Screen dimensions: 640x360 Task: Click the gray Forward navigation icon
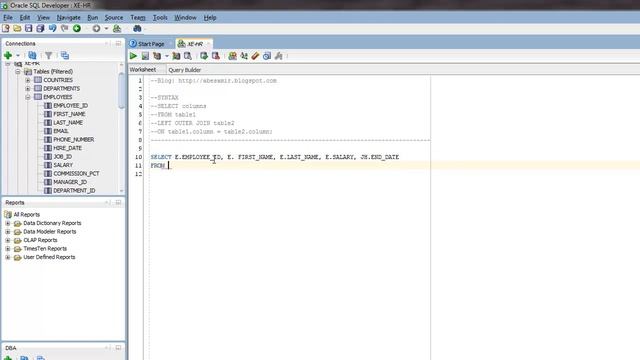coord(96,29)
